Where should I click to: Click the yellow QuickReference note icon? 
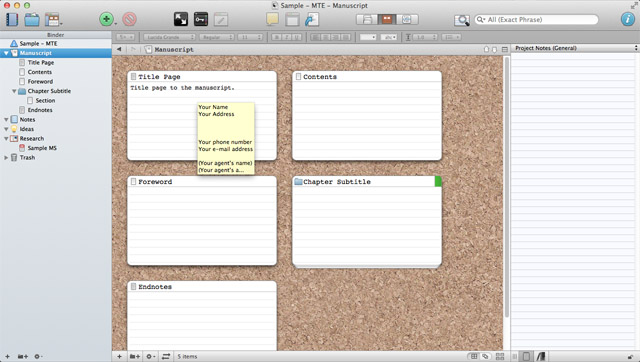[272, 19]
